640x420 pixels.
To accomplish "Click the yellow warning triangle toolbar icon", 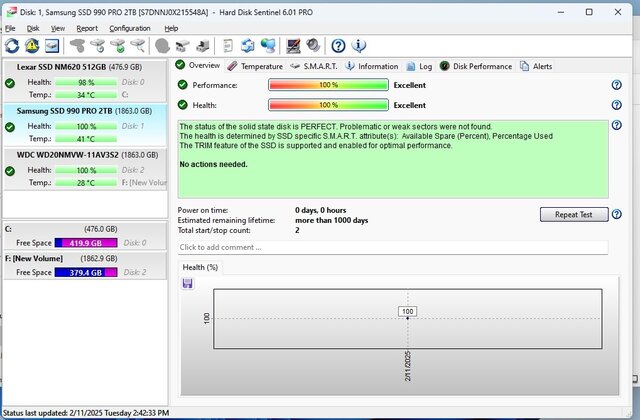I will pyautogui.click(x=30, y=46).
